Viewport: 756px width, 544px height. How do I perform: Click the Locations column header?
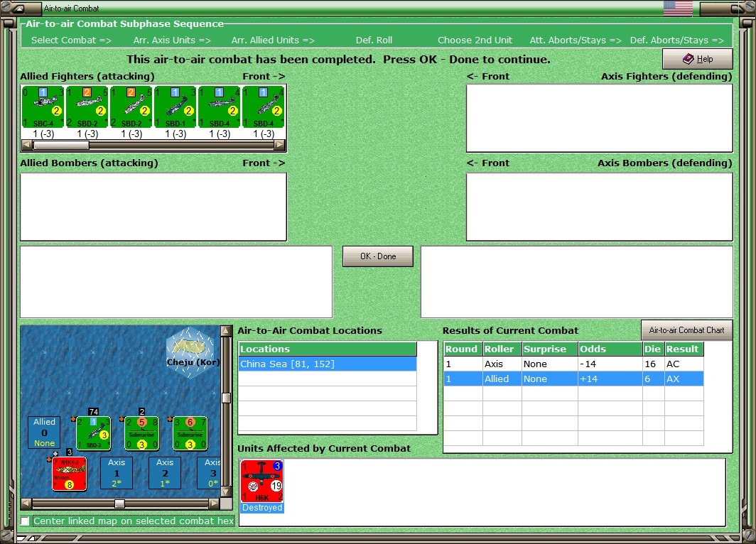click(x=328, y=349)
